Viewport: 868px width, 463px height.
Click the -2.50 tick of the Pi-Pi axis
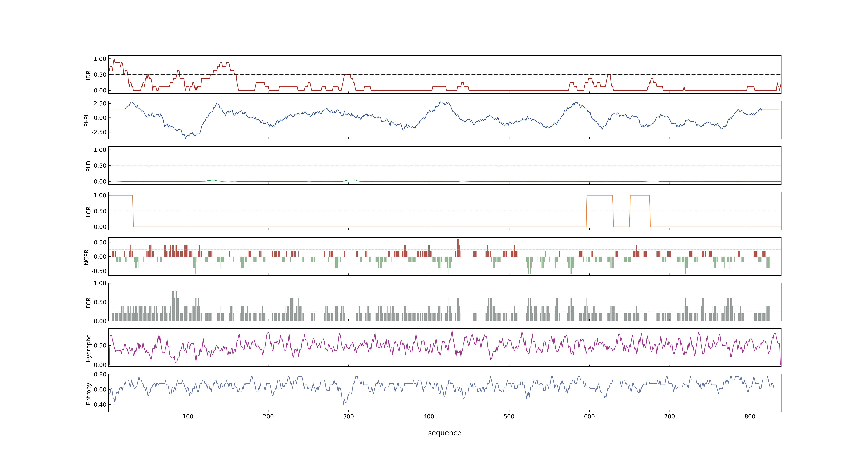point(99,132)
